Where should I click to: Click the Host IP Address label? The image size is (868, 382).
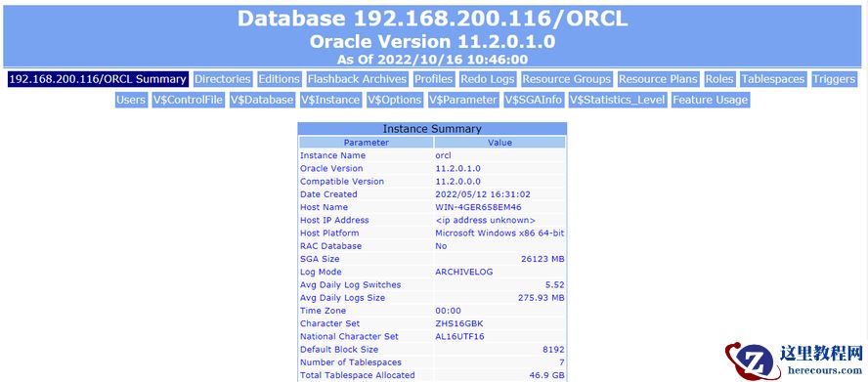click(334, 221)
